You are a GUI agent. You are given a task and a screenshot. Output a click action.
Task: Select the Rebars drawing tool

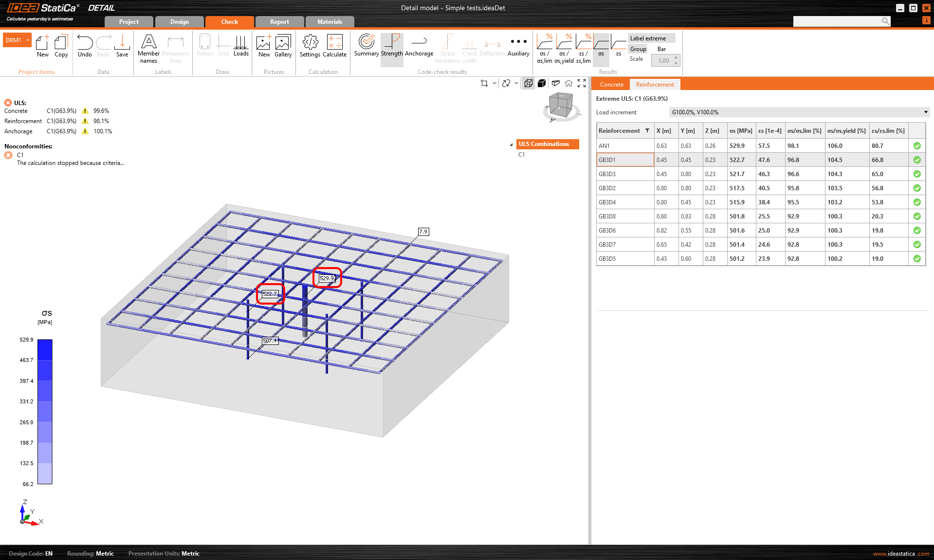click(204, 46)
